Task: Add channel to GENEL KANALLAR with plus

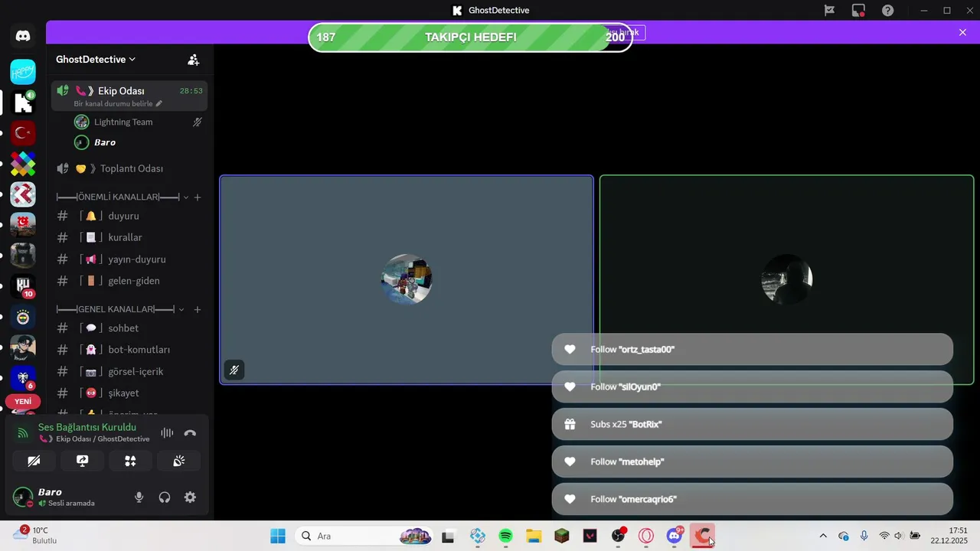Action: [x=198, y=309]
